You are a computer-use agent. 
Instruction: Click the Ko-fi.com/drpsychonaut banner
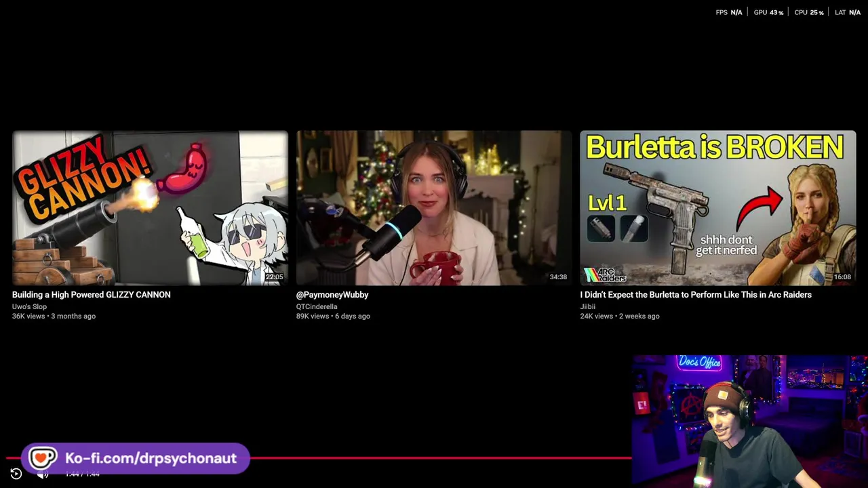pos(136,458)
